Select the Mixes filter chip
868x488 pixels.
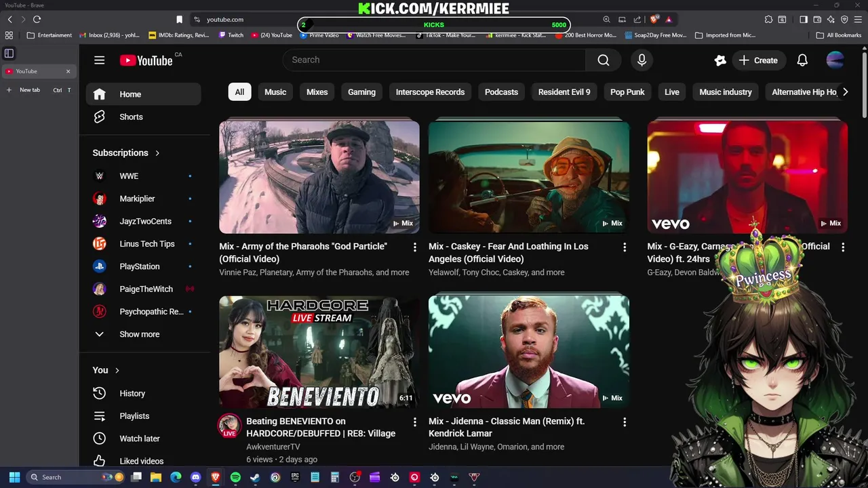317,92
